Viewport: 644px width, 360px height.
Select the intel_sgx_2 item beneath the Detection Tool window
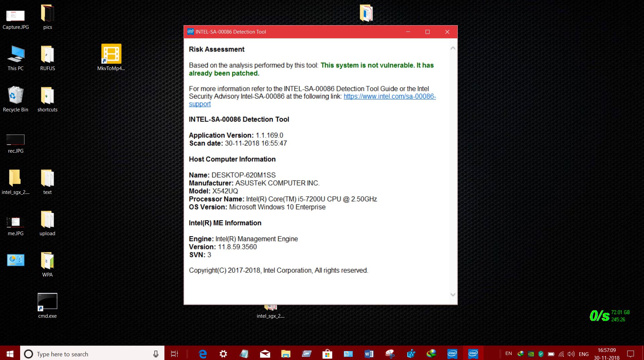(x=270, y=312)
